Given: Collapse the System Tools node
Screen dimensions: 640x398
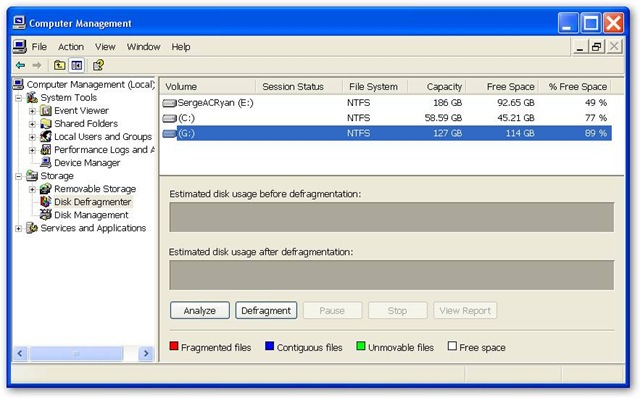Looking at the screenshot, I should 18,98.
